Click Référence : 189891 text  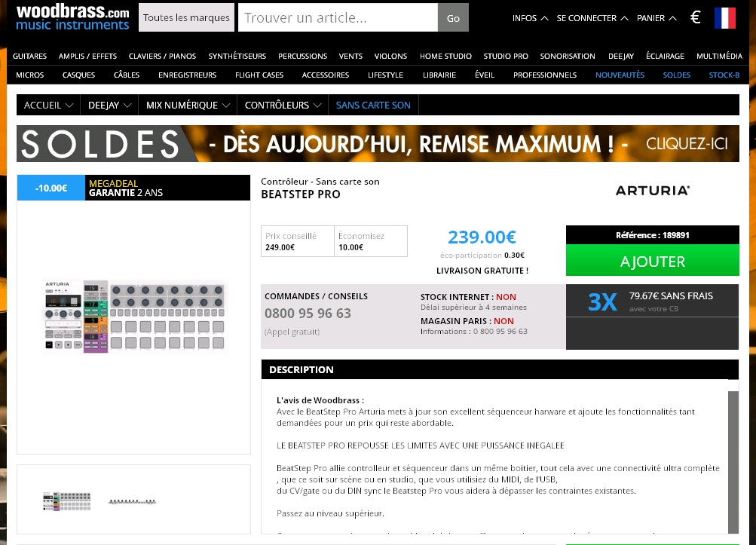coord(652,235)
